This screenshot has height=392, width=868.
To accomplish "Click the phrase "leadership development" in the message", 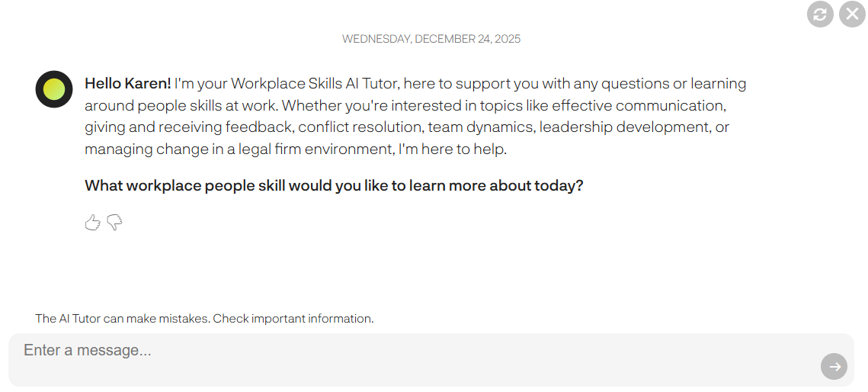I will click(635, 127).
